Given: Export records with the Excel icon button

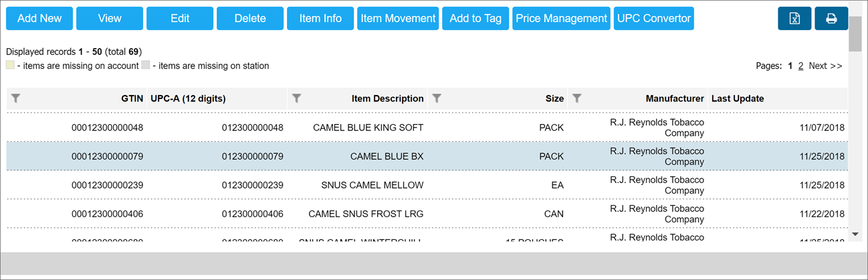Looking at the screenshot, I should coord(794,19).
